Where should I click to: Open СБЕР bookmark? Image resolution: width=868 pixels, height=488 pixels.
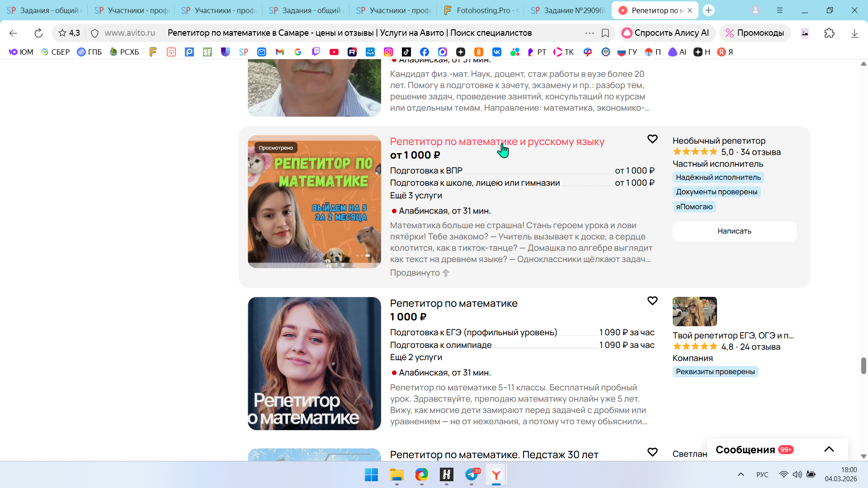coord(55,52)
